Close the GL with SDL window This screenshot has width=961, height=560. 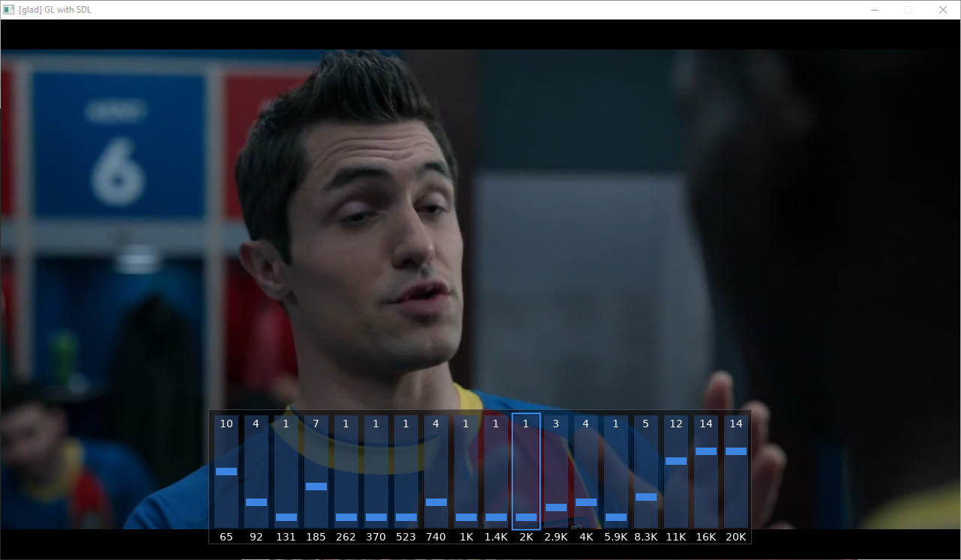(x=943, y=10)
